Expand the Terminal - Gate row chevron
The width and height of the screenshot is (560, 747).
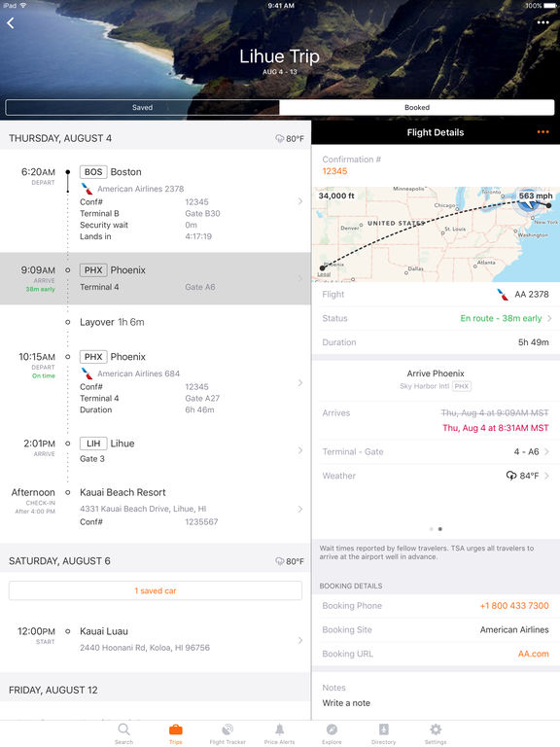click(x=546, y=451)
